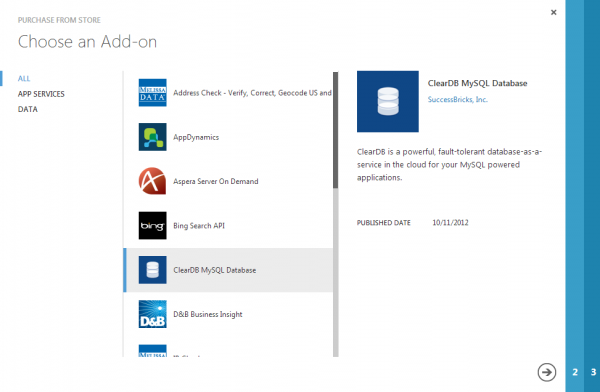The height and width of the screenshot is (392, 600).
Task: Close the add-on dialog
Action: point(553,12)
